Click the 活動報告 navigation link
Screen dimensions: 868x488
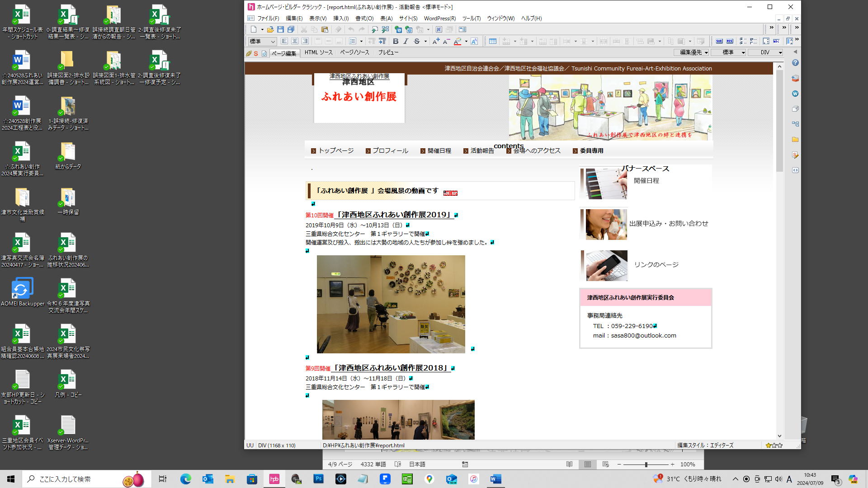tap(481, 151)
